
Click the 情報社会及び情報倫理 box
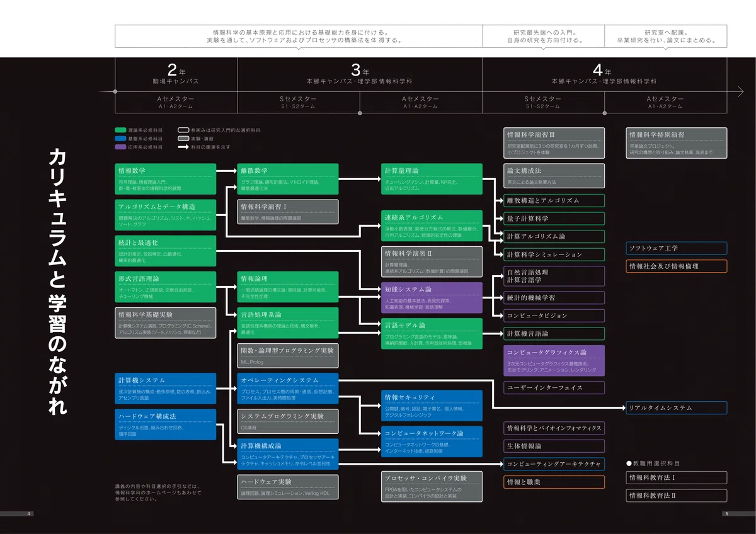[x=677, y=266]
